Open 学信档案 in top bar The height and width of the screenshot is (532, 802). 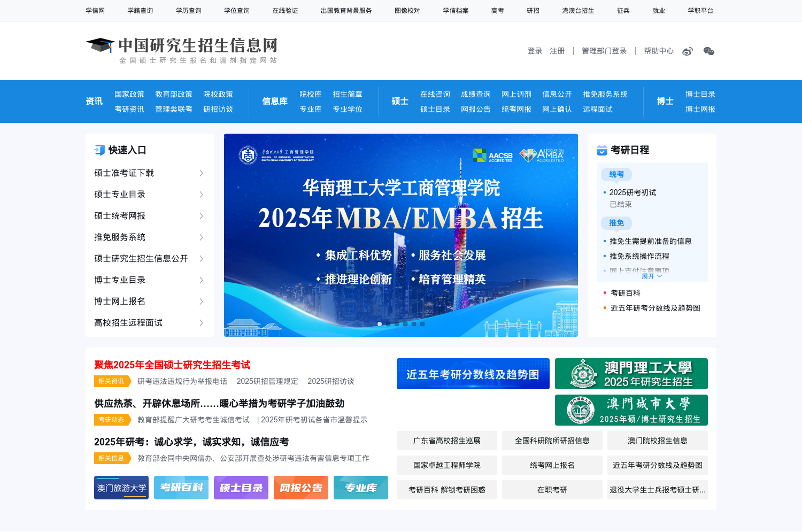tap(456, 11)
